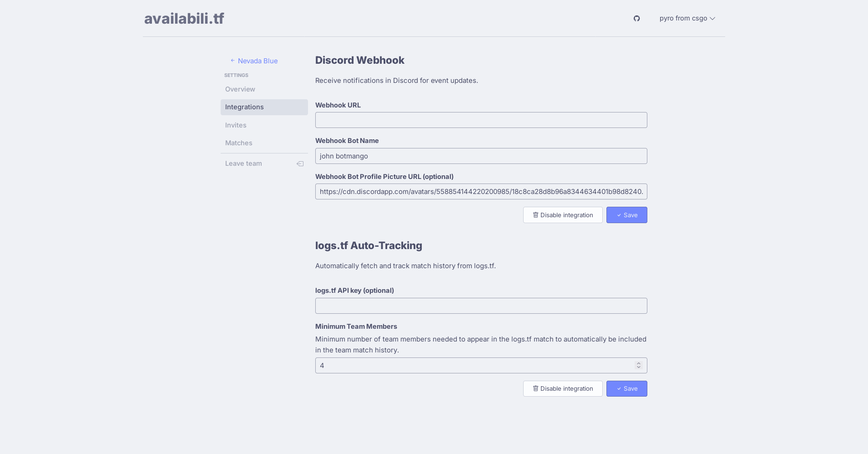This screenshot has width=868, height=454.
Task: Expand the 'pyro from csgo' user menu
Action: (x=687, y=19)
